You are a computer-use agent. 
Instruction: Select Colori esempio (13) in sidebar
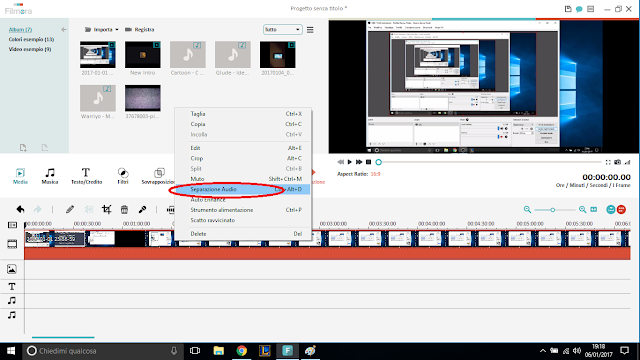click(x=31, y=40)
